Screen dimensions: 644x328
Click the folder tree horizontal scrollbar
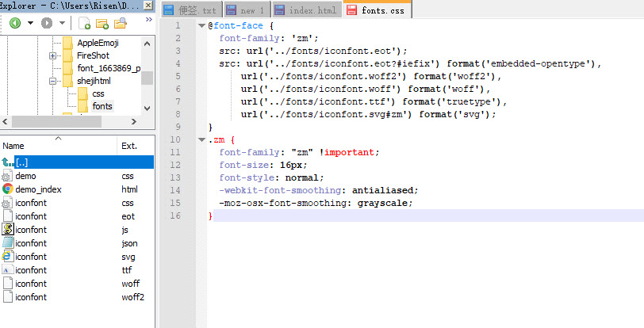(71, 121)
